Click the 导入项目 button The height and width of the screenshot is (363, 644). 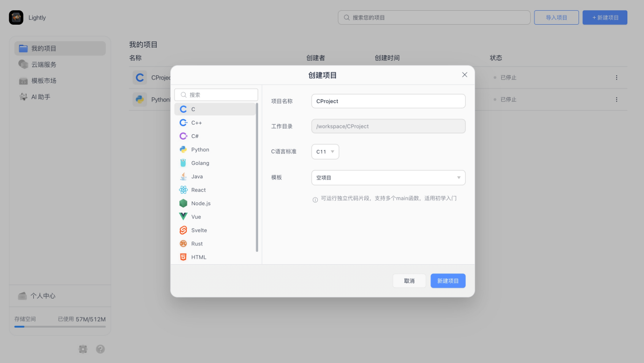(557, 17)
